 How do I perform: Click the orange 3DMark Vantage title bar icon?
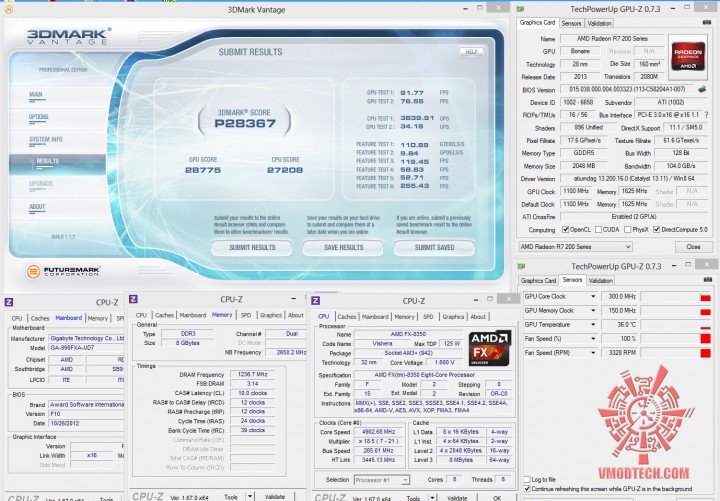pyautogui.click(x=8, y=9)
